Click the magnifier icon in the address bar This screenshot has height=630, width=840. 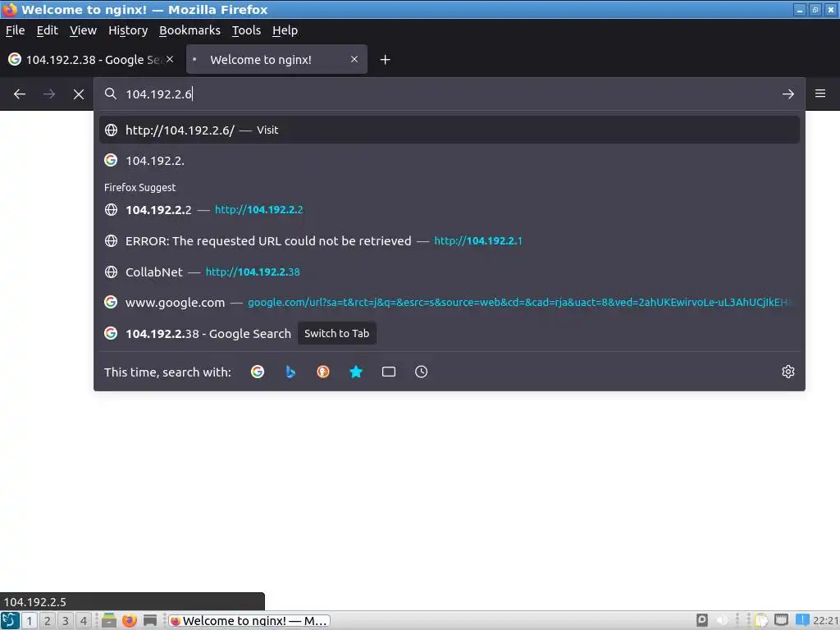111,94
